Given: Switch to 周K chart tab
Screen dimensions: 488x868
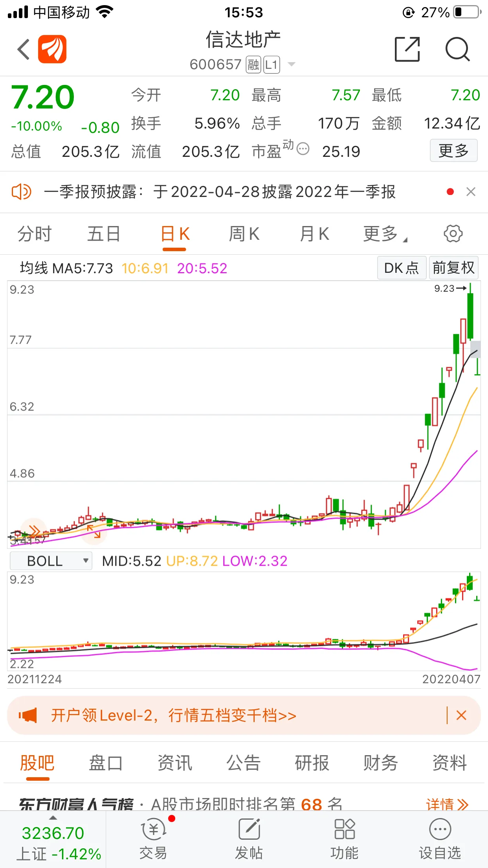Looking at the screenshot, I should (244, 234).
